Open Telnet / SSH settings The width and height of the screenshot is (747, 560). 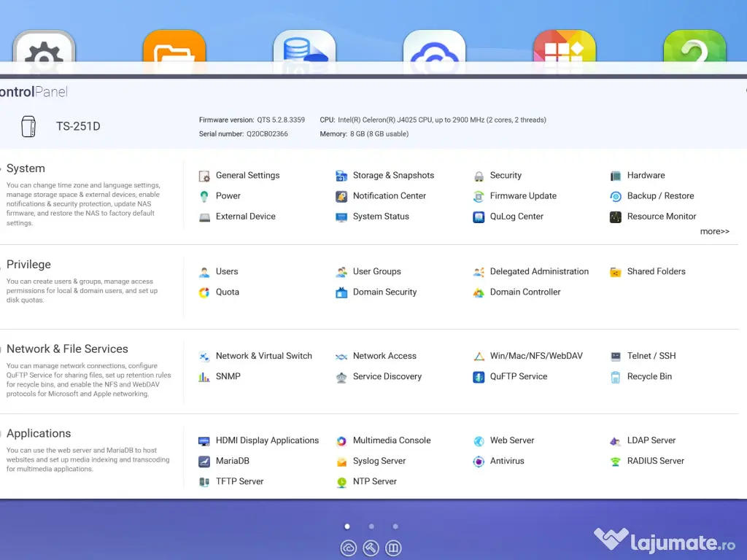point(651,357)
